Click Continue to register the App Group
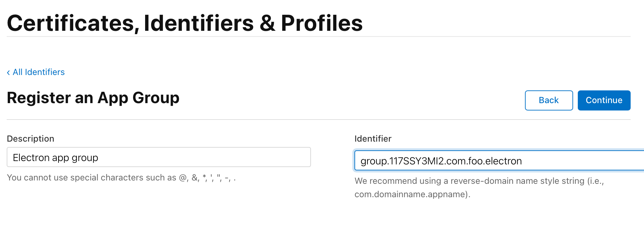This screenshot has width=644, height=227. click(x=604, y=100)
